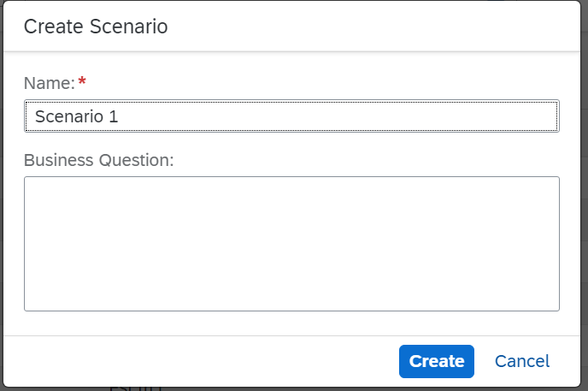
Task: Click inside the Business Question text area
Action: 291,243
